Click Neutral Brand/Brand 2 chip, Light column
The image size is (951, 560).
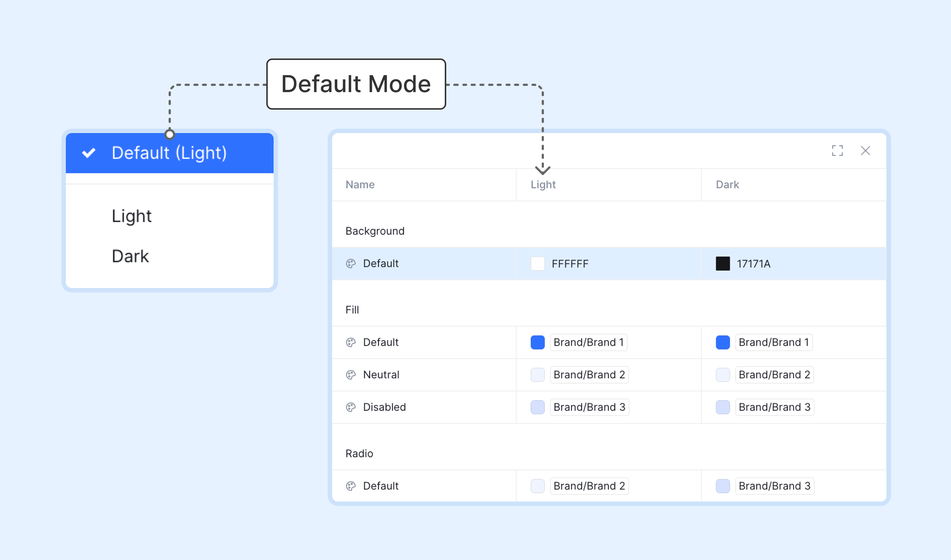pos(589,375)
